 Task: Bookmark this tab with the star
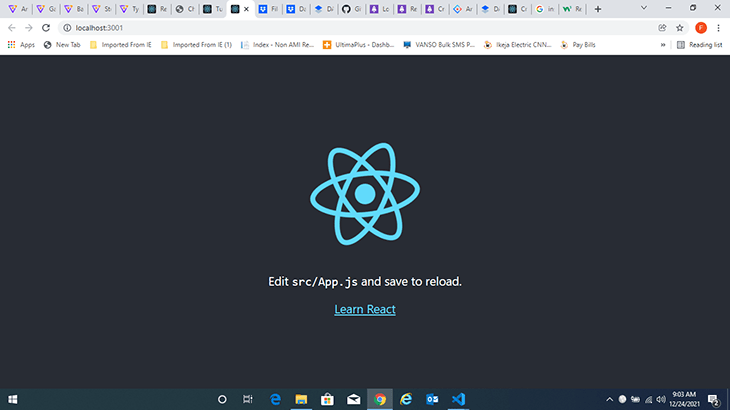coord(680,28)
